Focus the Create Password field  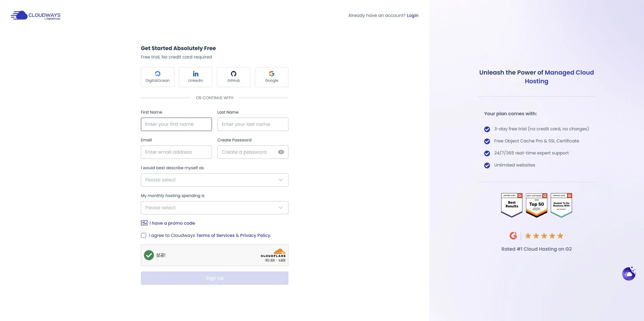coord(253,152)
